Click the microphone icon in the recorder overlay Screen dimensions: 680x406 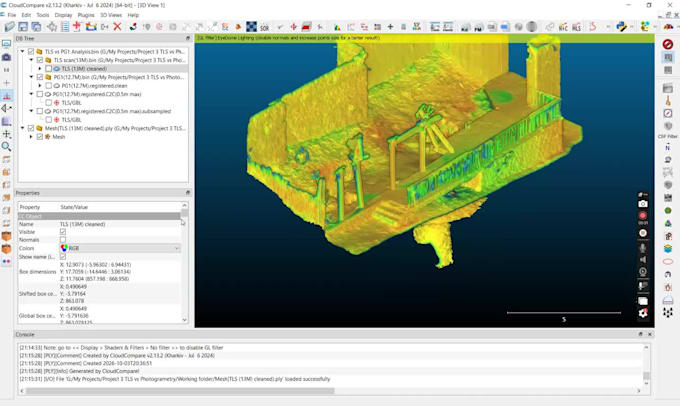(643, 248)
